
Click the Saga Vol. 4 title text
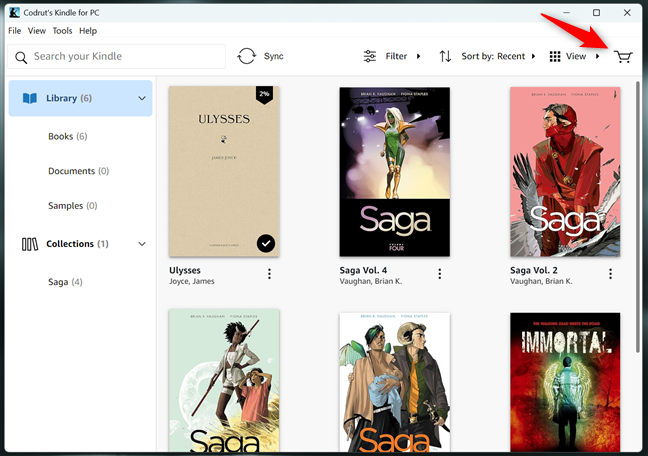click(x=363, y=270)
